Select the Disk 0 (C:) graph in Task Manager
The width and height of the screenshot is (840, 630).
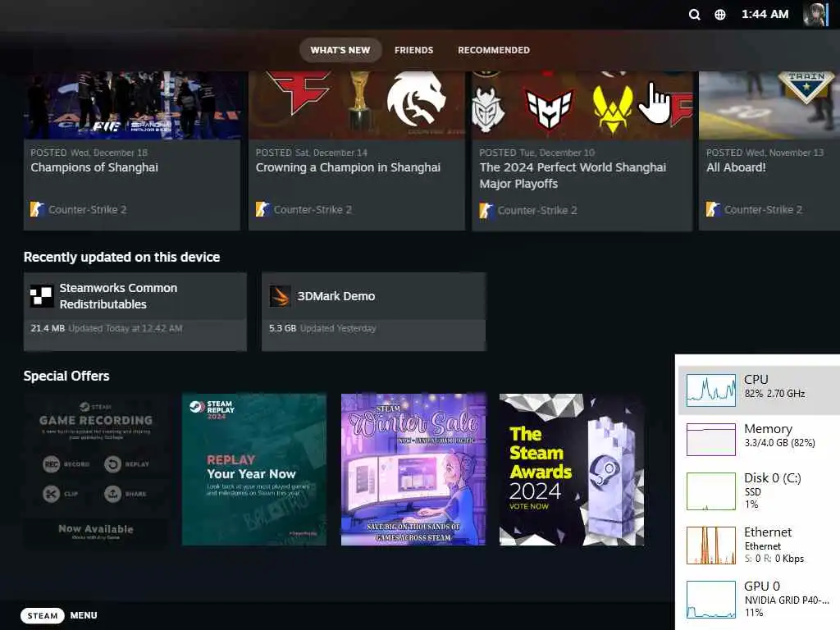point(711,491)
